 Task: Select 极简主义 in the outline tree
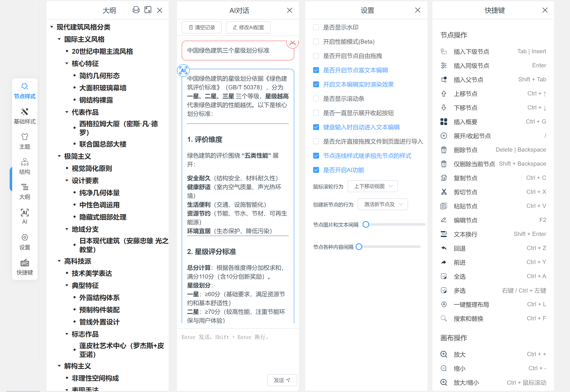tap(77, 156)
